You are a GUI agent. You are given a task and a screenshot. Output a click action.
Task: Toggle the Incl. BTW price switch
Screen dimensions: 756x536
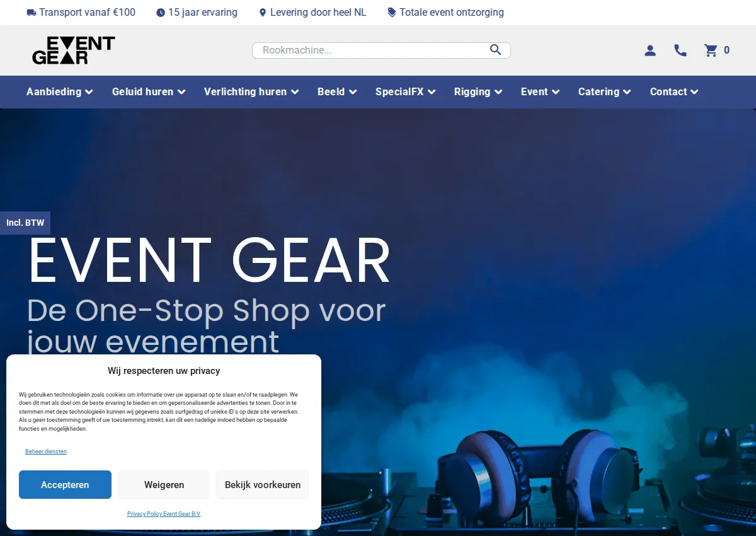[x=25, y=223]
